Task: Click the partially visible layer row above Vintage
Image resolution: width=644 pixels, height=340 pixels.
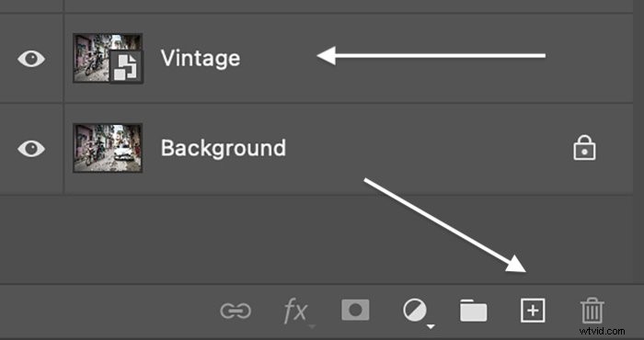Action: 316,6
